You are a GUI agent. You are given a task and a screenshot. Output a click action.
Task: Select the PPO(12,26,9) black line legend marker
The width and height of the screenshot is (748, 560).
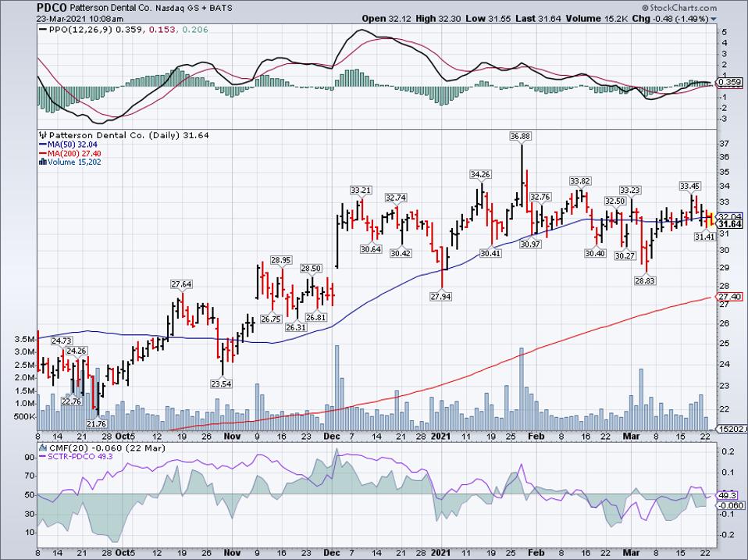43,30
